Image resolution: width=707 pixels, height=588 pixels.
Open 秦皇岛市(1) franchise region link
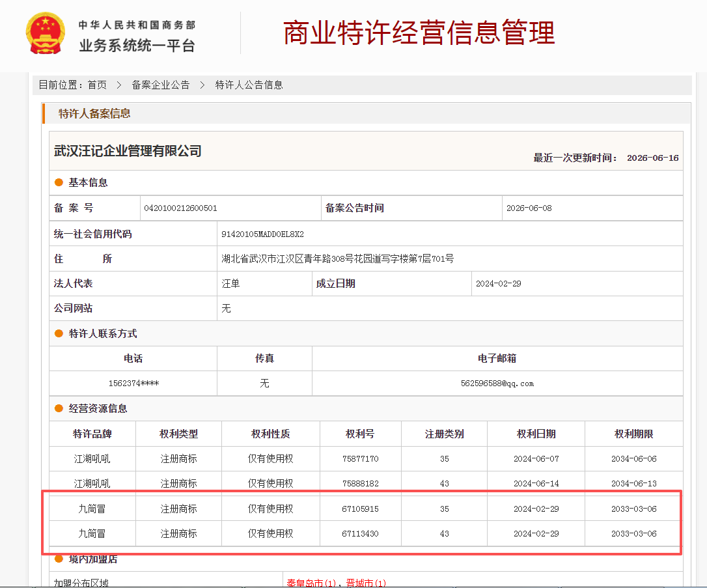[311, 583]
